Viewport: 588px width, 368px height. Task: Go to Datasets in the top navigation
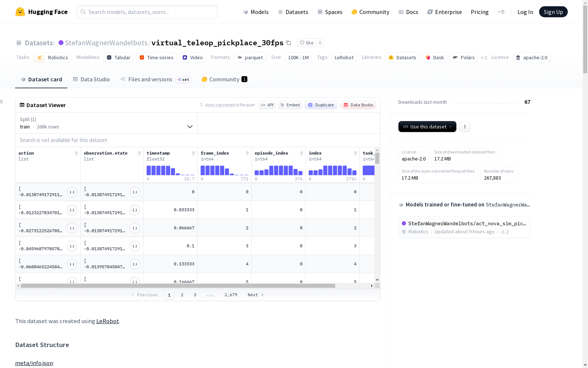293,12
